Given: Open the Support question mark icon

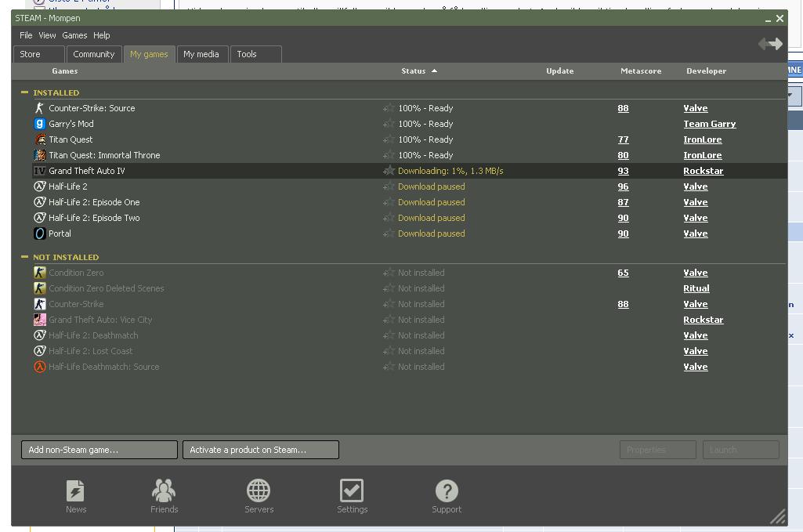Looking at the screenshot, I should tap(447, 490).
